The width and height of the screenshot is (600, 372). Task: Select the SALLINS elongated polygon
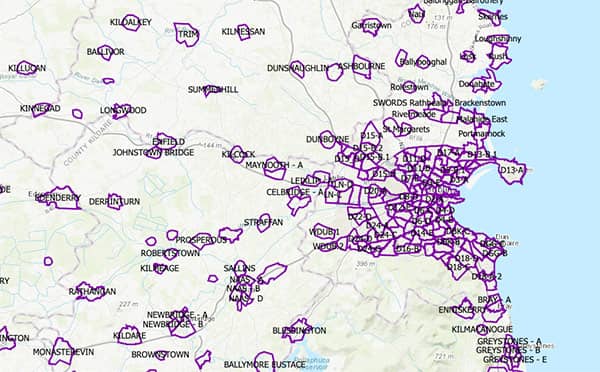(272, 273)
